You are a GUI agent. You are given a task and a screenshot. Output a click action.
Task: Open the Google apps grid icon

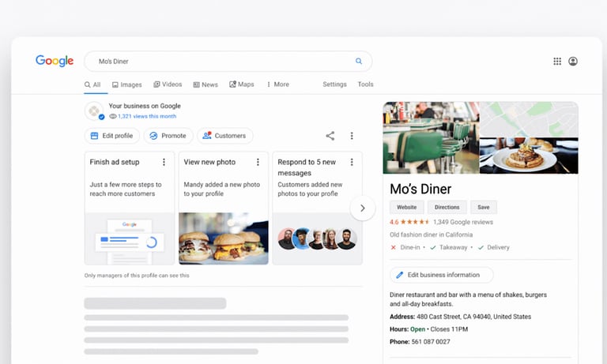tap(557, 61)
